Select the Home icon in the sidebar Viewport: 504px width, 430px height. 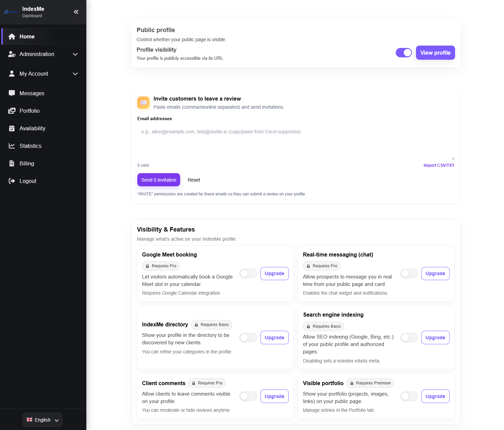[12, 36]
